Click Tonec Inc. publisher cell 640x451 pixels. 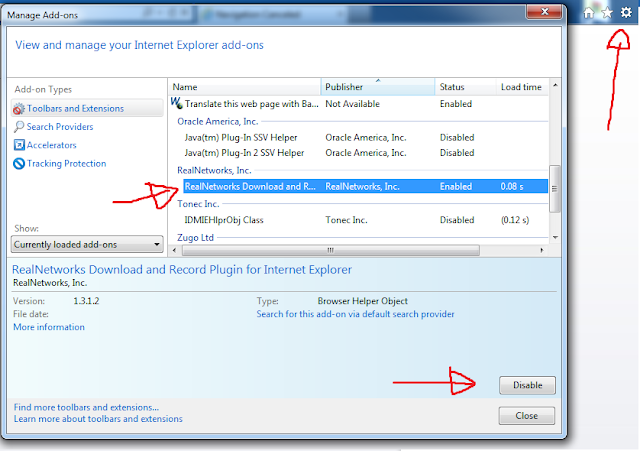pyautogui.click(x=346, y=220)
